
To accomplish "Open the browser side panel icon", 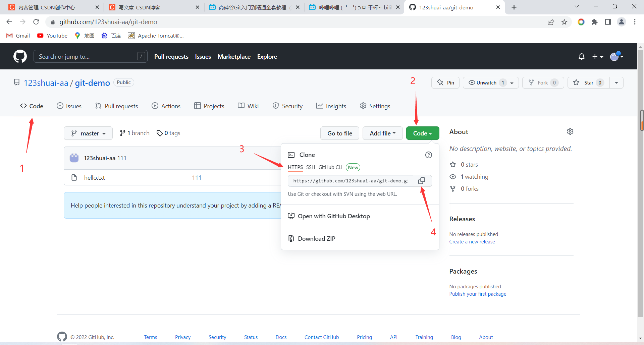I will (608, 22).
